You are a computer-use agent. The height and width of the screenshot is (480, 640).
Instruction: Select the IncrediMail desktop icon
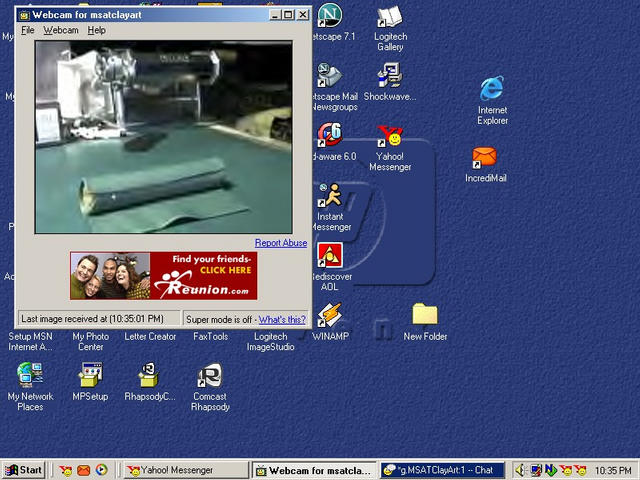484,157
